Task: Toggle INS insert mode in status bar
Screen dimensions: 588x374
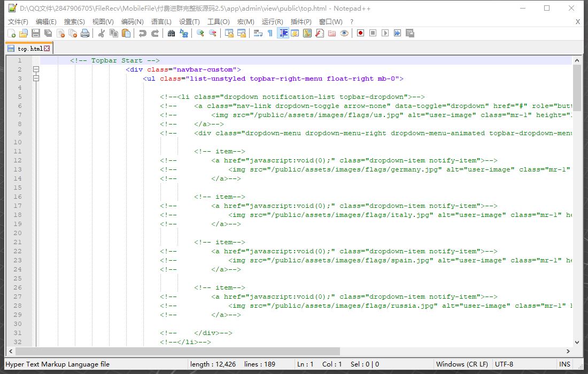Action: pos(565,364)
